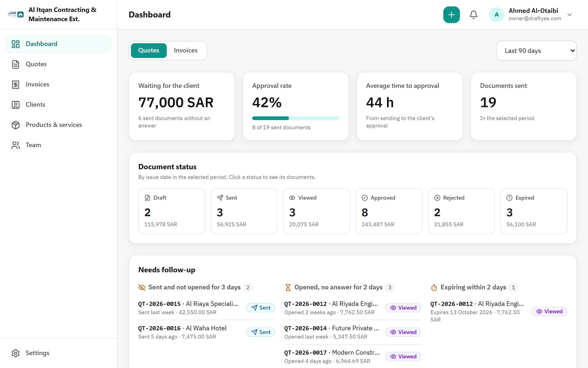Image resolution: width=588 pixels, height=368 pixels.
Task: Click the Products & services cube icon
Action: click(x=16, y=125)
